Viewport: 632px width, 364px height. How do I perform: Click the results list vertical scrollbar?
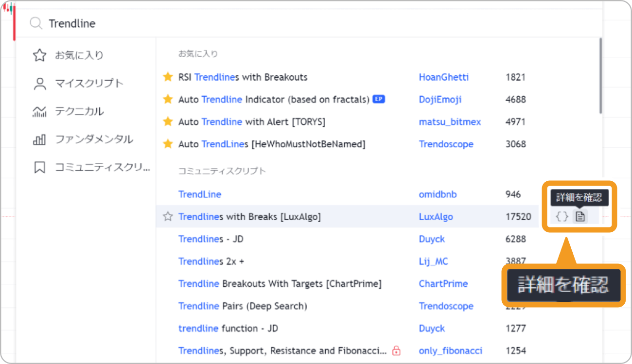tap(600, 76)
